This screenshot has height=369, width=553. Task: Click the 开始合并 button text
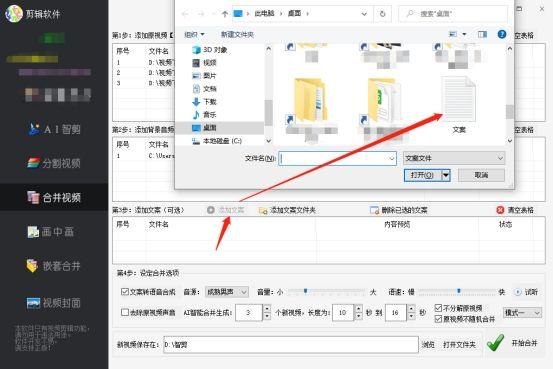coord(524,343)
